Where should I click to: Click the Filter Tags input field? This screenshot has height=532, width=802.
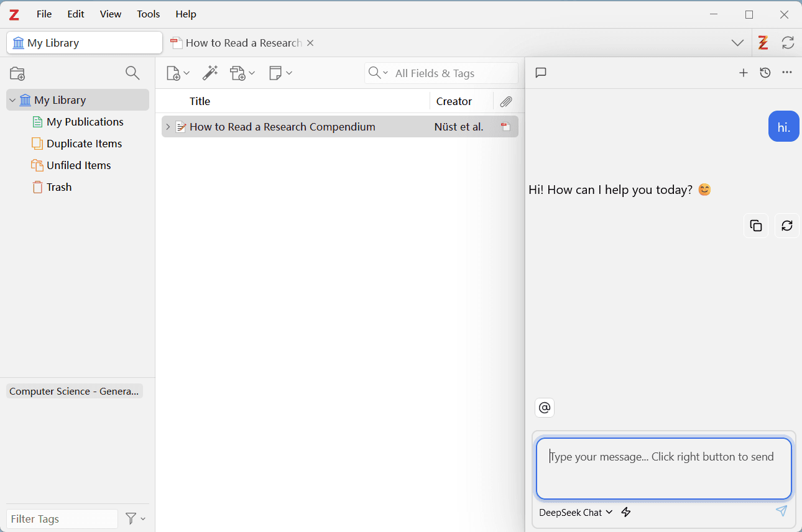[x=62, y=519]
